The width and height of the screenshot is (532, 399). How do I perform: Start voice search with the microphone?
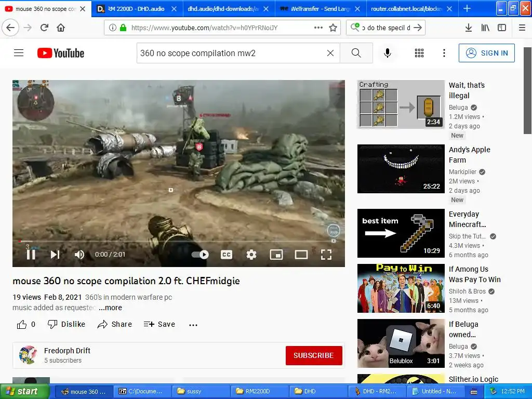tap(388, 53)
